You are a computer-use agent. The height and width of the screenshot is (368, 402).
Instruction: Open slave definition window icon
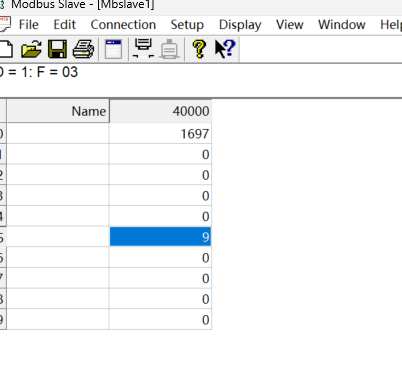pos(113,49)
